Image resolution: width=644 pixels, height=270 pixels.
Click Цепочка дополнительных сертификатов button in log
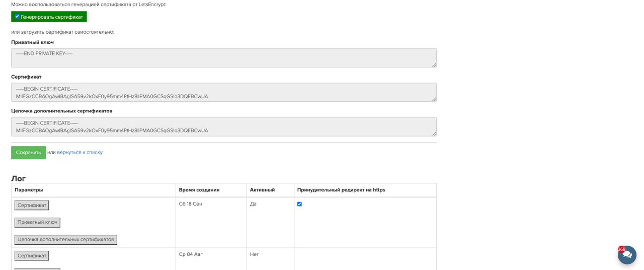(x=66, y=240)
